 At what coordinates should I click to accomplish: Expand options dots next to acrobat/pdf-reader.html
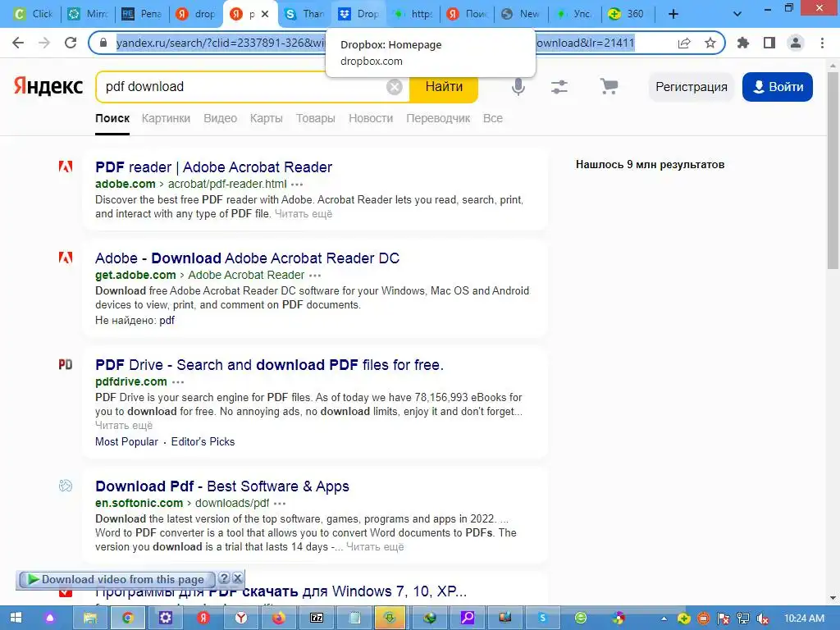coord(297,185)
